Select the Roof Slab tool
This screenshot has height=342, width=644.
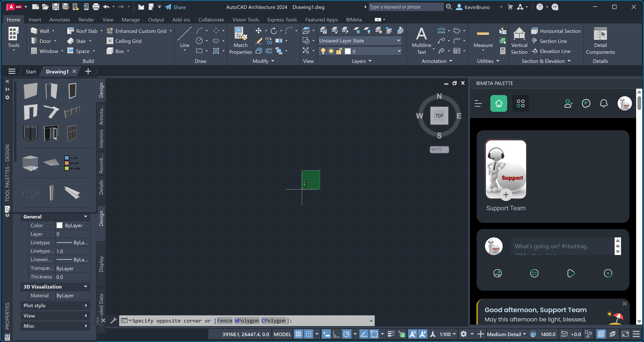(82, 31)
